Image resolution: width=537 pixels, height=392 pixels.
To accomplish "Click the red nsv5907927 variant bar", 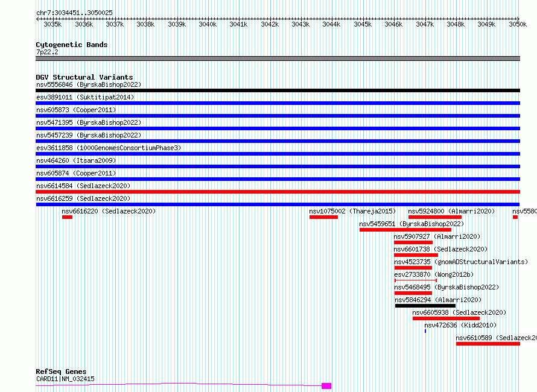I will pos(413,242).
